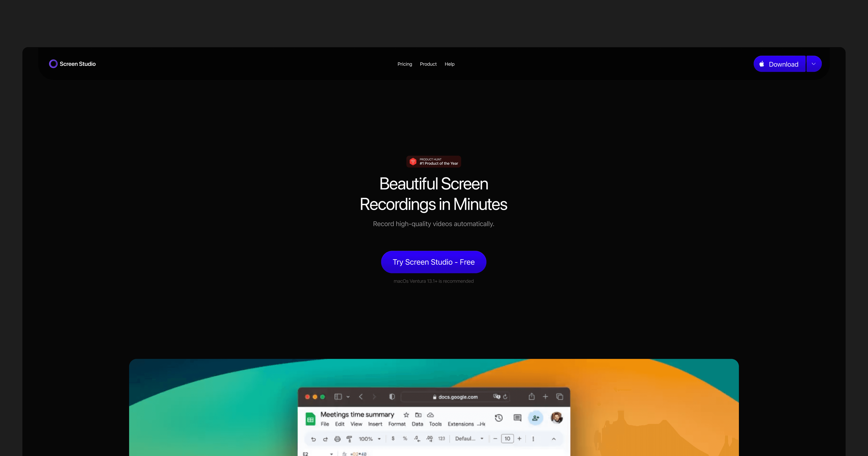Viewport: 868px width, 456px height.
Task: Go forward in the demo browser
Action: 374,397
